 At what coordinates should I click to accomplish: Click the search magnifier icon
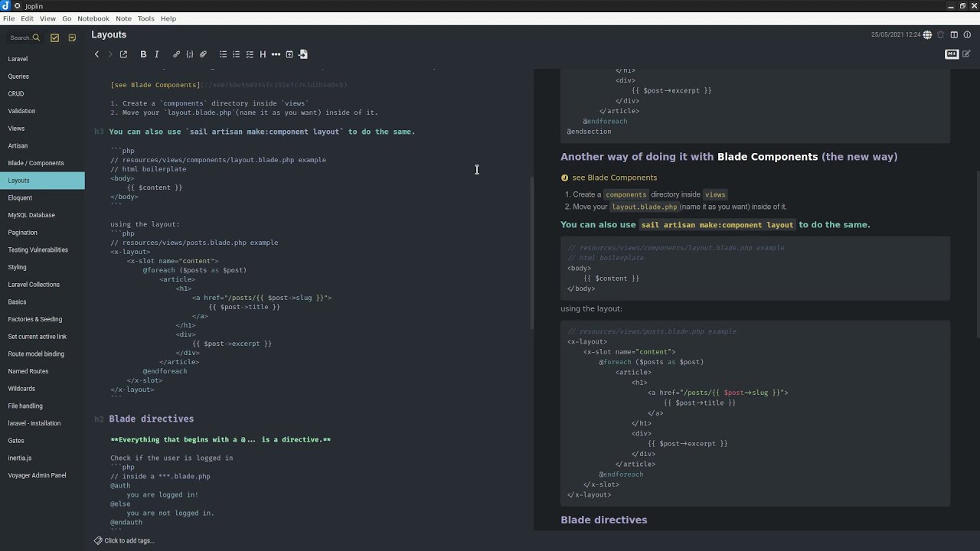tap(36, 37)
